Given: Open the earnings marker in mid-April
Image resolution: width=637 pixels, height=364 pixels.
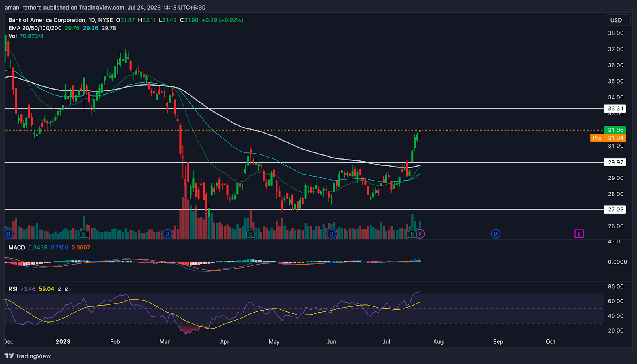Looking at the screenshot, I should pos(250,234).
